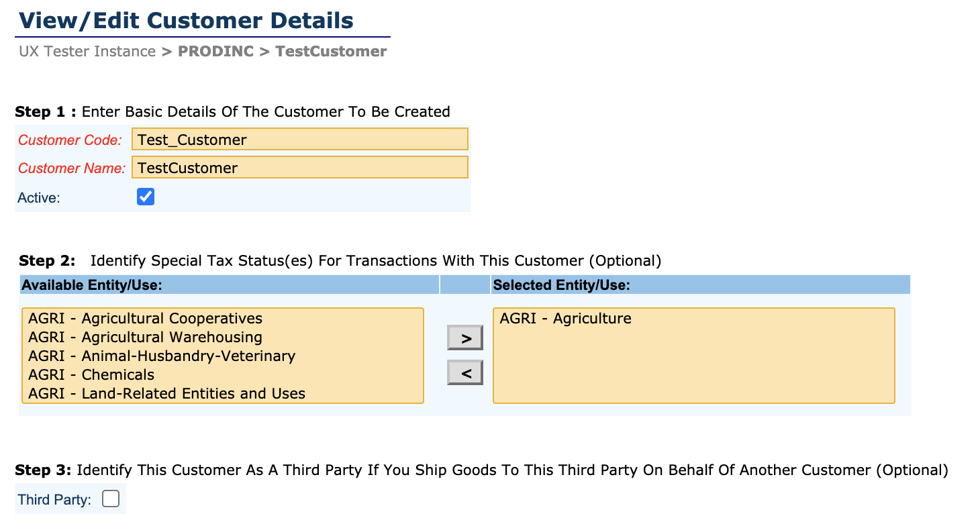The width and height of the screenshot is (980, 518).
Task: Click the Customer Name input field
Action: (x=299, y=167)
